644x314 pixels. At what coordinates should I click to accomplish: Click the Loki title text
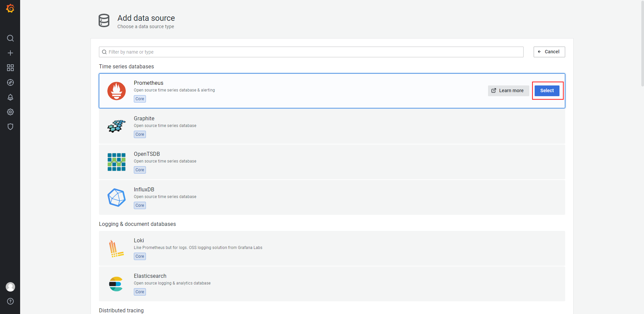(x=139, y=240)
